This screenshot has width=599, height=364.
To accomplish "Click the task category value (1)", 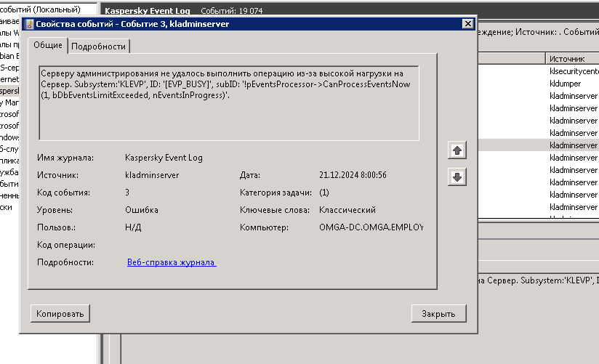I will coord(324,193).
